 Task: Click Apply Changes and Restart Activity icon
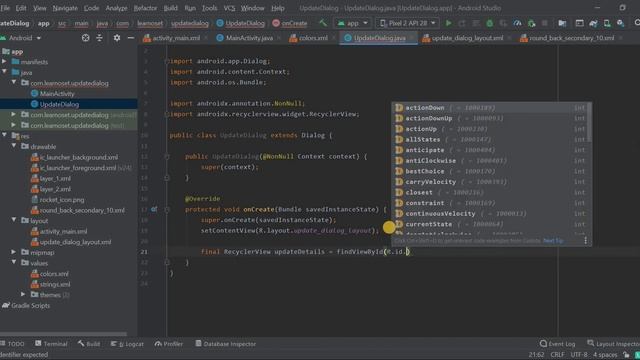point(462,23)
